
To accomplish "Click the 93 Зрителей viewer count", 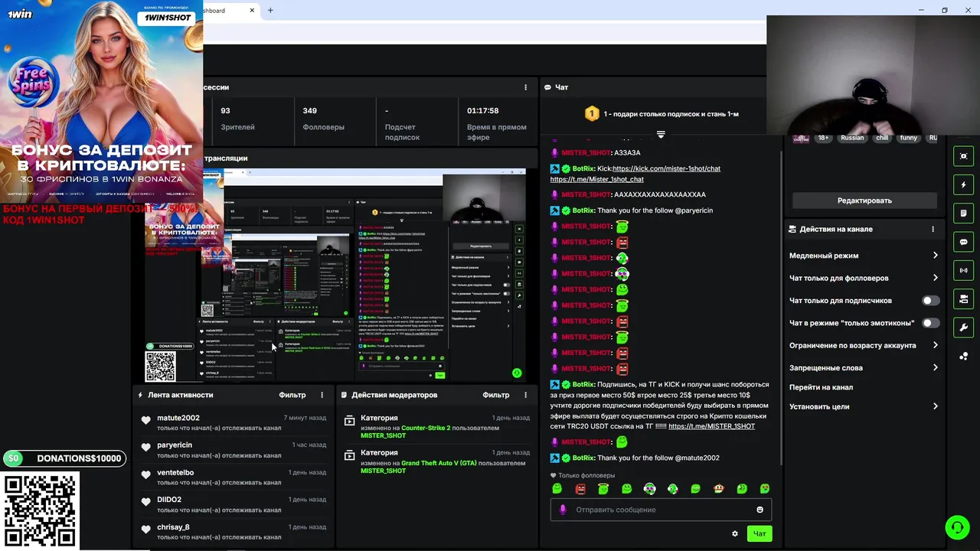I will (237, 119).
